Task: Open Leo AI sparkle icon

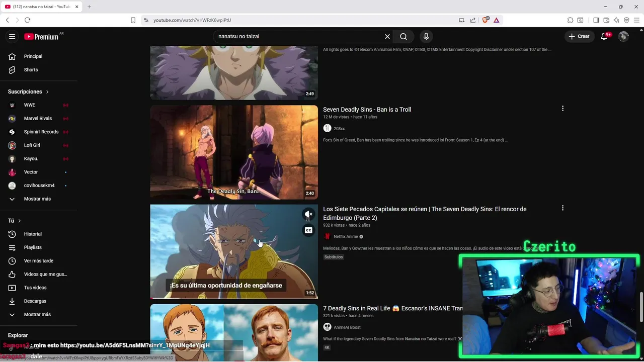Action: (x=616, y=20)
